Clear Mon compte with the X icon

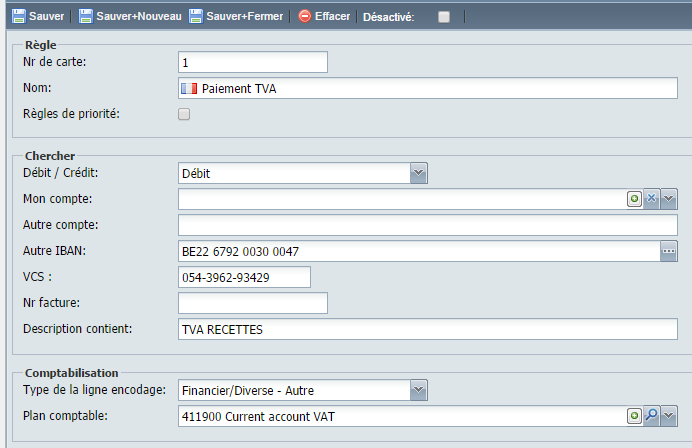[x=651, y=199]
